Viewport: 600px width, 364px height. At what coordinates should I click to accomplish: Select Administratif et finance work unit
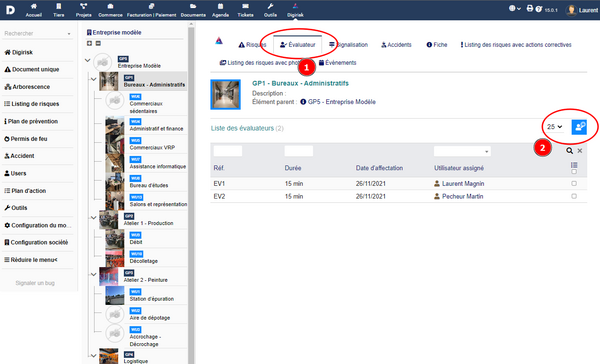(157, 129)
